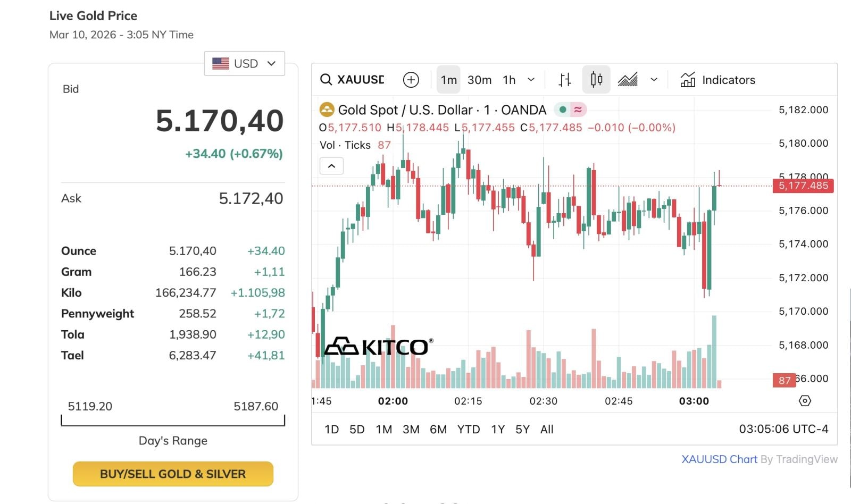Select the 1D date range tab
The height and width of the screenshot is (504, 851).
331,429
